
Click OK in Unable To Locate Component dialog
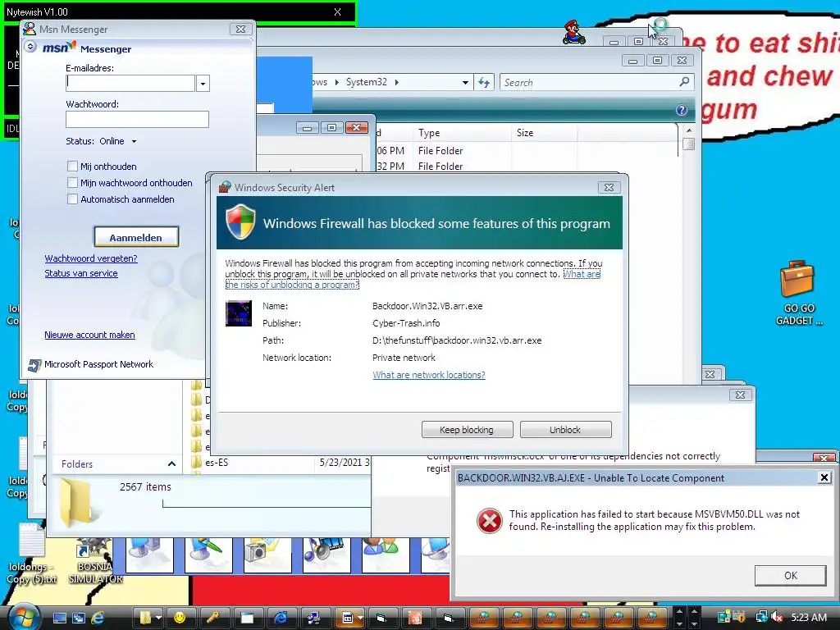coord(790,575)
